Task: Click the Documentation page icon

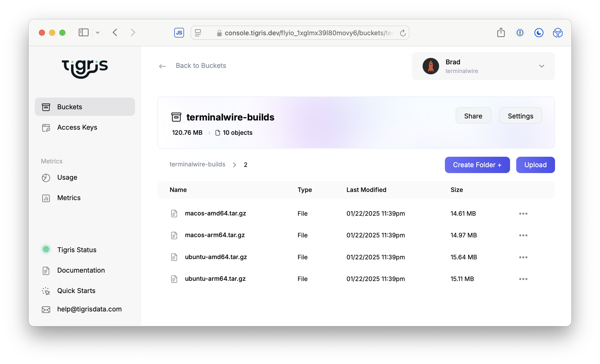Action: pos(46,270)
